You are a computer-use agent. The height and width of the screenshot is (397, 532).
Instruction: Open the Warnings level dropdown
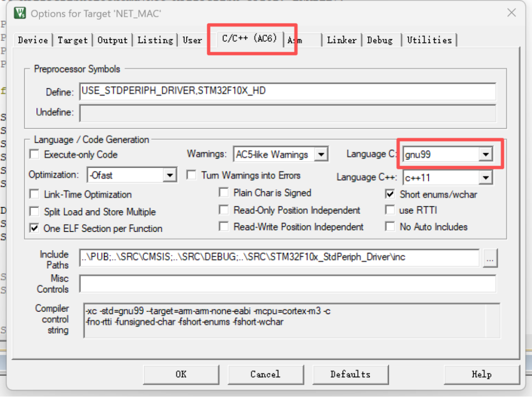point(321,155)
